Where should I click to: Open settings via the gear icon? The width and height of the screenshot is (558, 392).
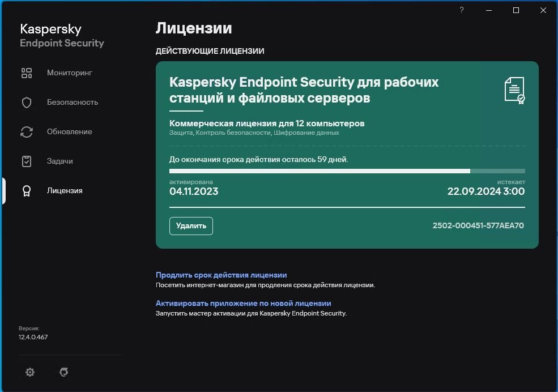30,372
